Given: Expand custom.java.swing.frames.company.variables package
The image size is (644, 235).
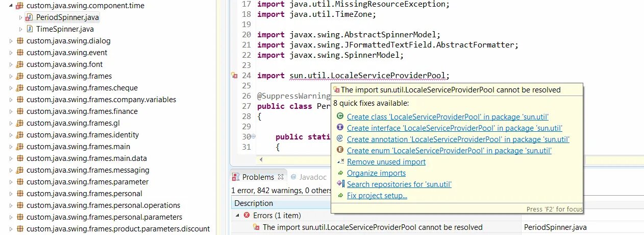Looking at the screenshot, I should coord(11,100).
